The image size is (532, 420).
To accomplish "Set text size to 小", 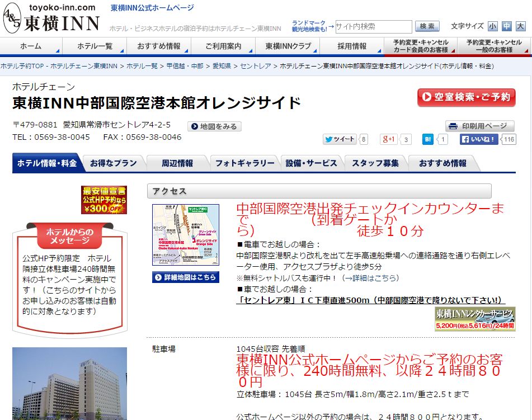I will pos(492,26).
